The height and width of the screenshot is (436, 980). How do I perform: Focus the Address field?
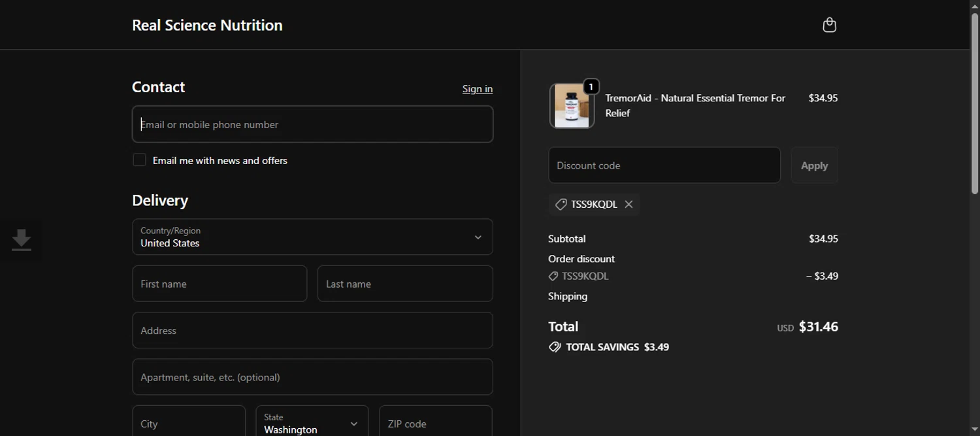[x=312, y=330]
